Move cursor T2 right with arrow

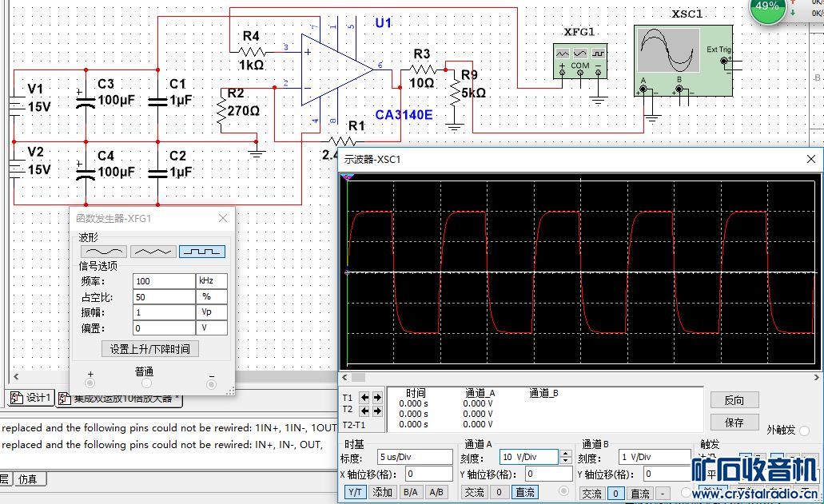[376, 411]
